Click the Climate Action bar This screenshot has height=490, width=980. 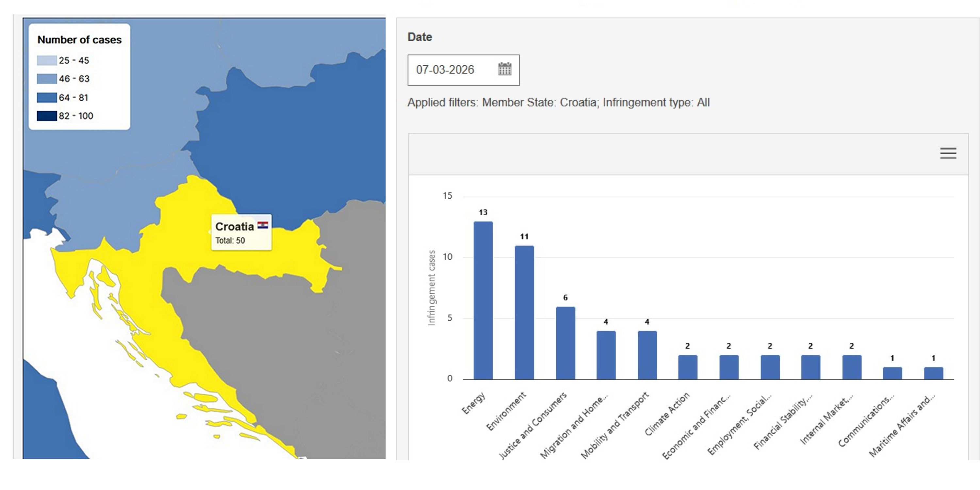[x=687, y=367]
